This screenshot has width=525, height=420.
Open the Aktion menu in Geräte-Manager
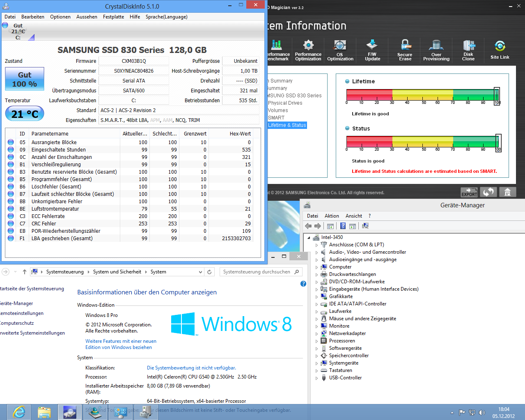332,216
